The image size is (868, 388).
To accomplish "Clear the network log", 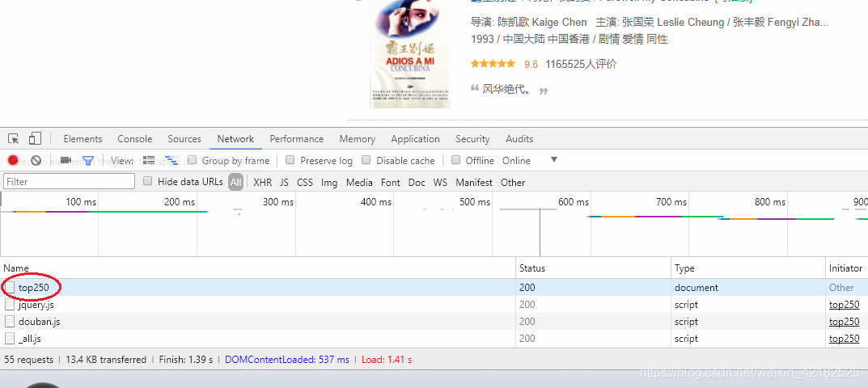I will click(x=36, y=161).
